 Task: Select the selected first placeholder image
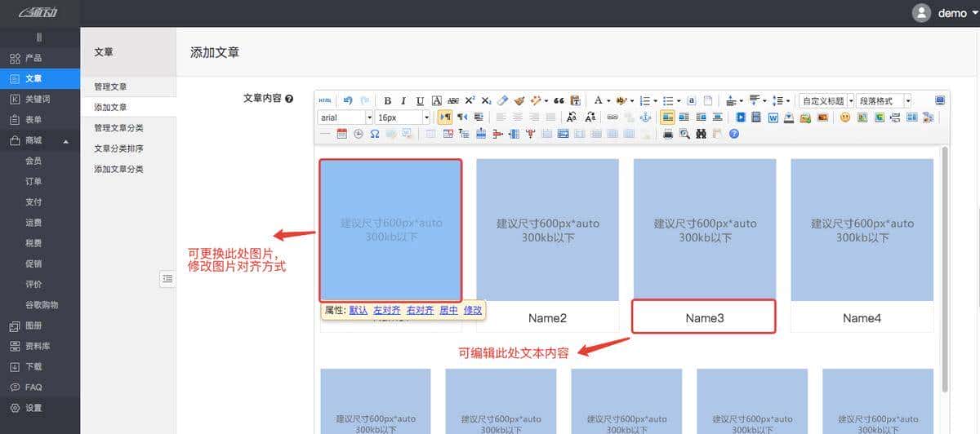390,230
